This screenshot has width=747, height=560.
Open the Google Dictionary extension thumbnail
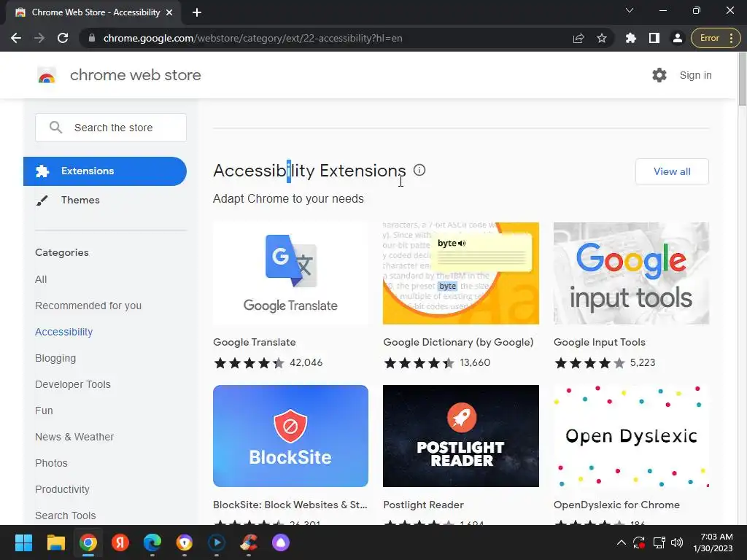[x=461, y=273]
